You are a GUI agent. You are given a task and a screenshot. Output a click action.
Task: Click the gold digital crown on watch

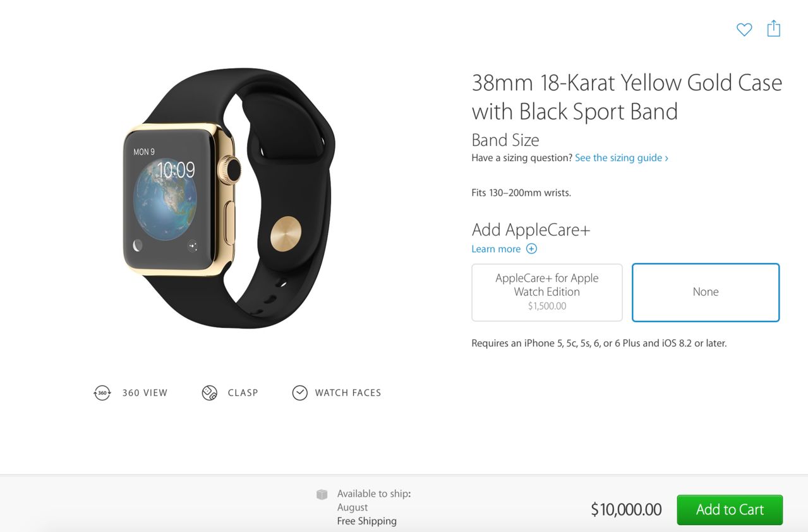tap(229, 170)
